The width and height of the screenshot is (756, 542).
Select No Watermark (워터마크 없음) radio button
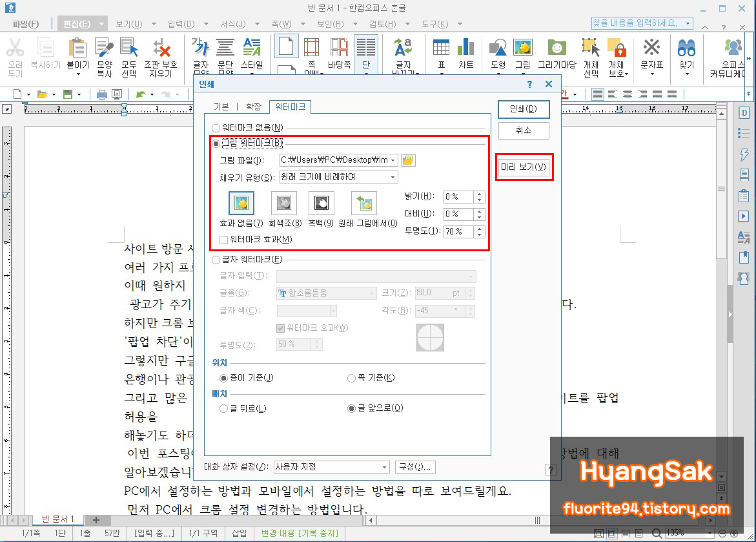[x=216, y=129]
